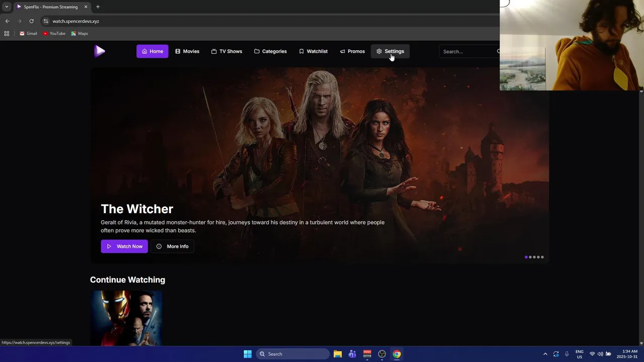This screenshot has height=362, width=644.
Task: Click the More Info button
Action: click(172, 246)
